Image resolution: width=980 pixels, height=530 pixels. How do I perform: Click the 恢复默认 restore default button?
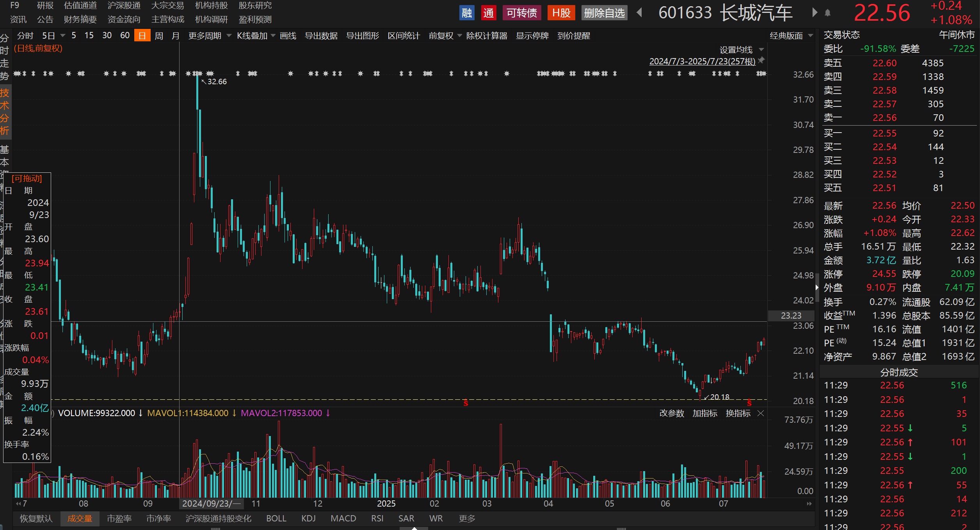click(36, 518)
